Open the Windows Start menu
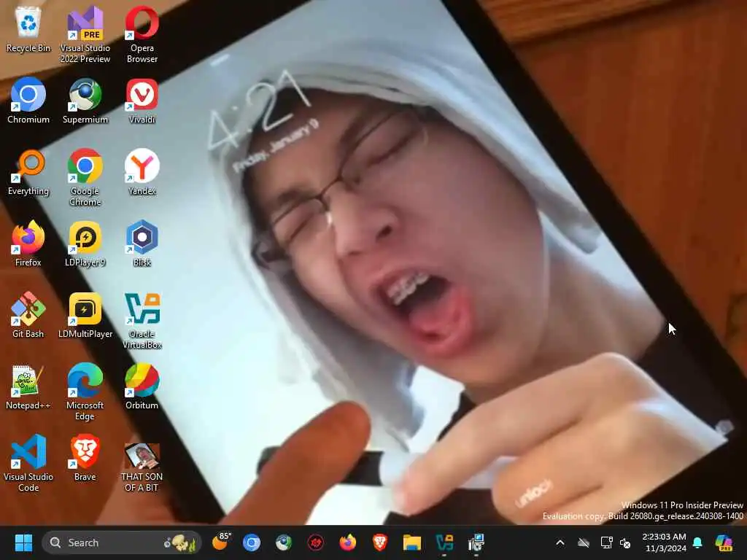Viewport: 747px width, 560px height. [23, 542]
